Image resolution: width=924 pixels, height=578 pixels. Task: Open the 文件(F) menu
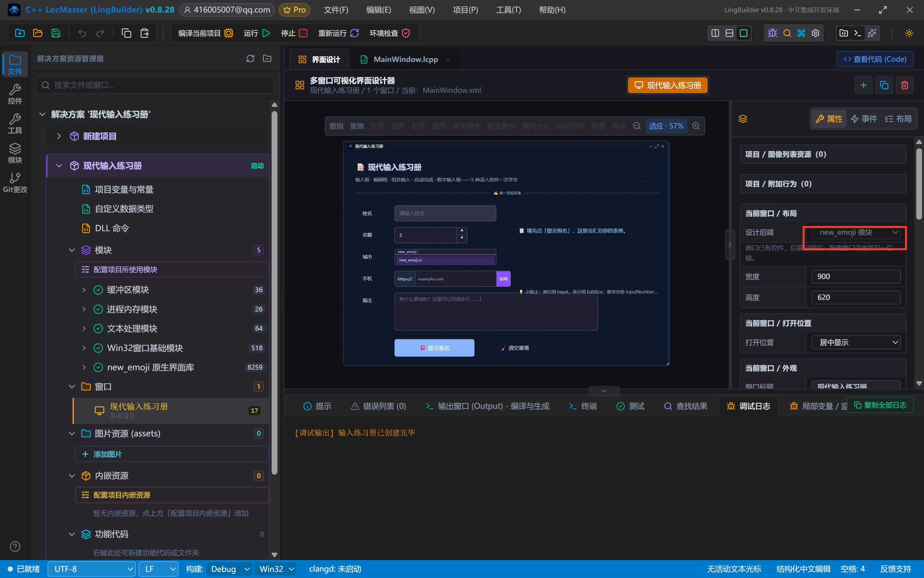coord(336,10)
